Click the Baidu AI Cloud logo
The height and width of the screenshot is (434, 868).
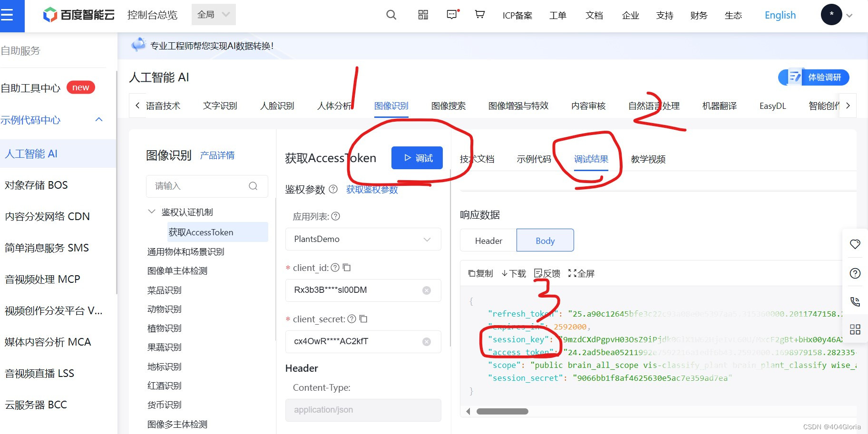coord(78,15)
